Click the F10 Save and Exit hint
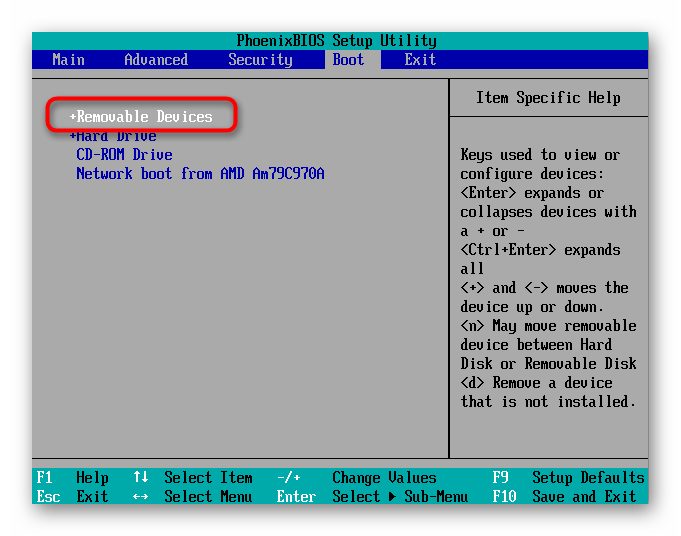 point(564,496)
